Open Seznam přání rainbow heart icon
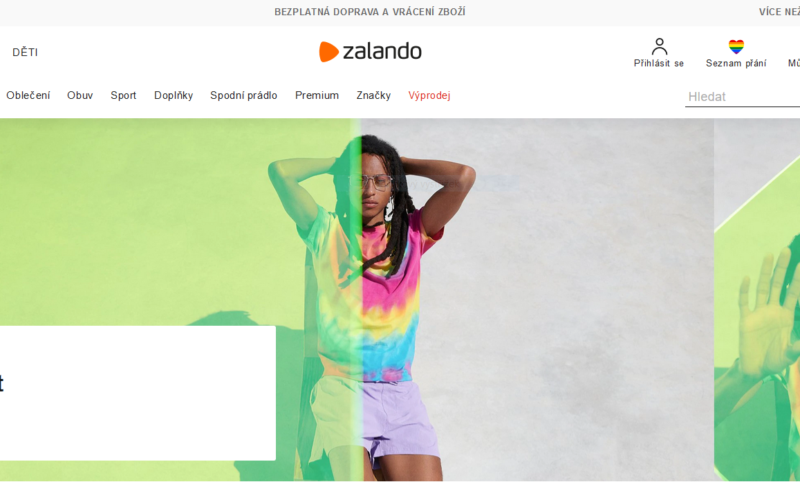Image resolution: width=800 pixels, height=500 pixels. click(736, 47)
